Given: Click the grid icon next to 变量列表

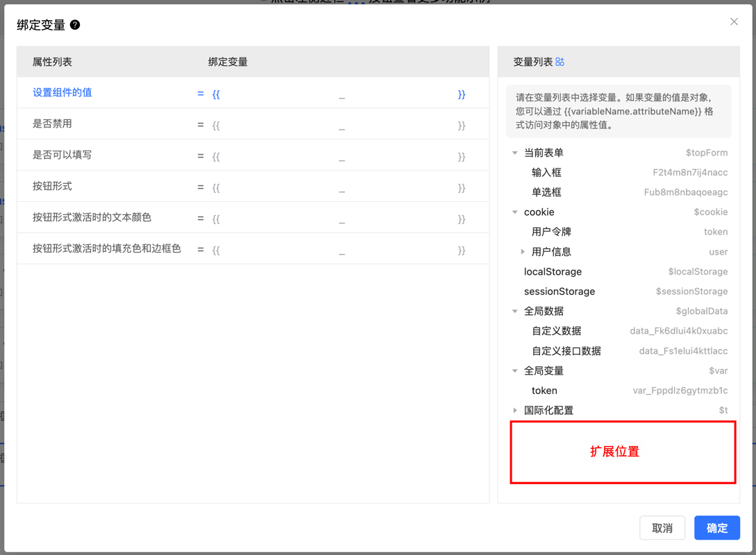Looking at the screenshot, I should tap(560, 62).
